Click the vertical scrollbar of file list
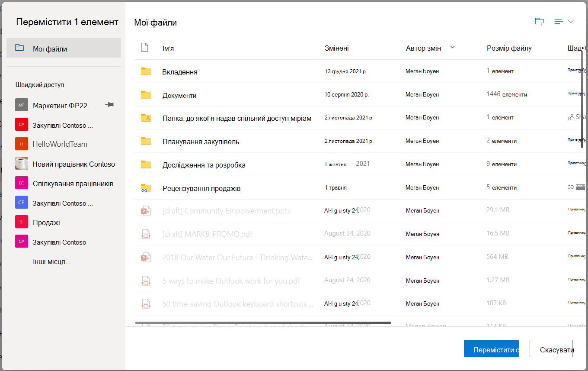The height and width of the screenshot is (371, 588). (582, 100)
